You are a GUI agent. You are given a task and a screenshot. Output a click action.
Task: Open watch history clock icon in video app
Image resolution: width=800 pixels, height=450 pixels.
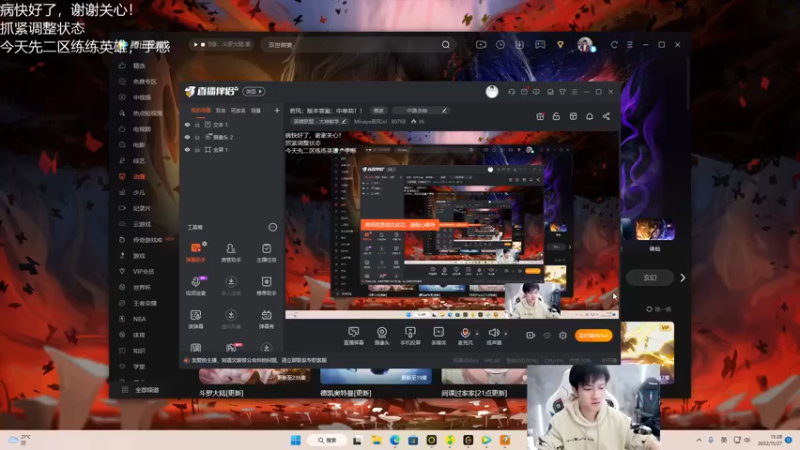click(501, 44)
